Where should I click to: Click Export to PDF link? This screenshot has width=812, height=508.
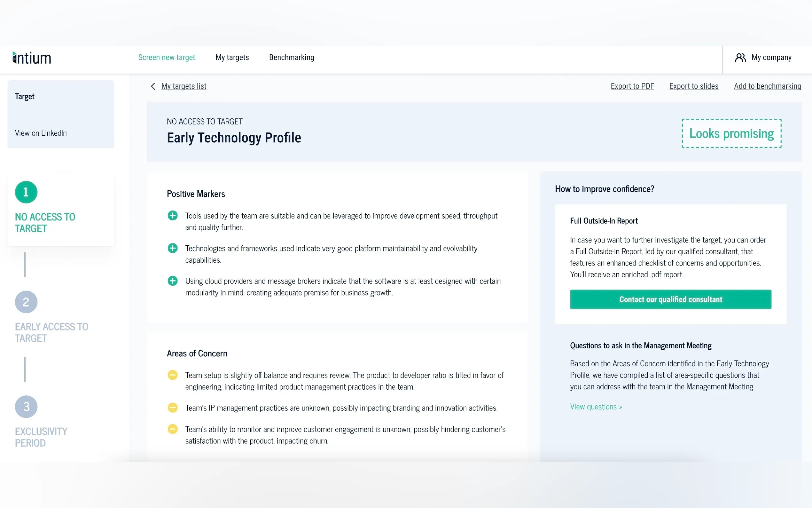(632, 86)
